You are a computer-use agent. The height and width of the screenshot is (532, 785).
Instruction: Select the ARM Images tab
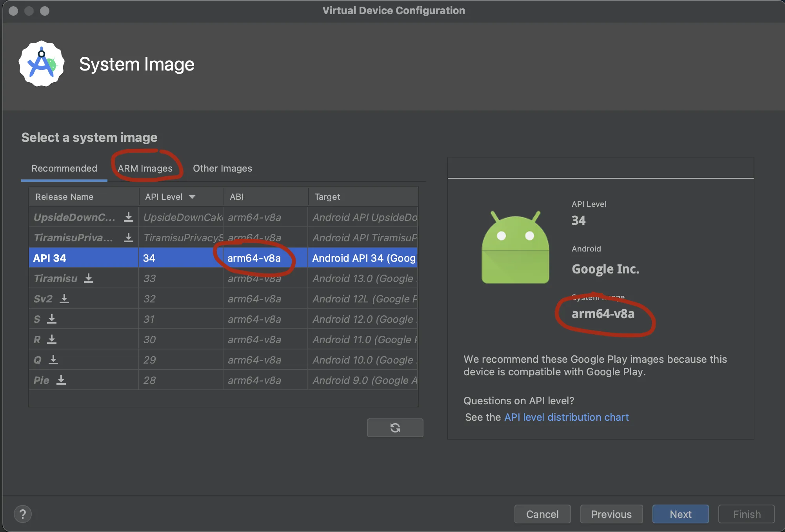pos(145,168)
